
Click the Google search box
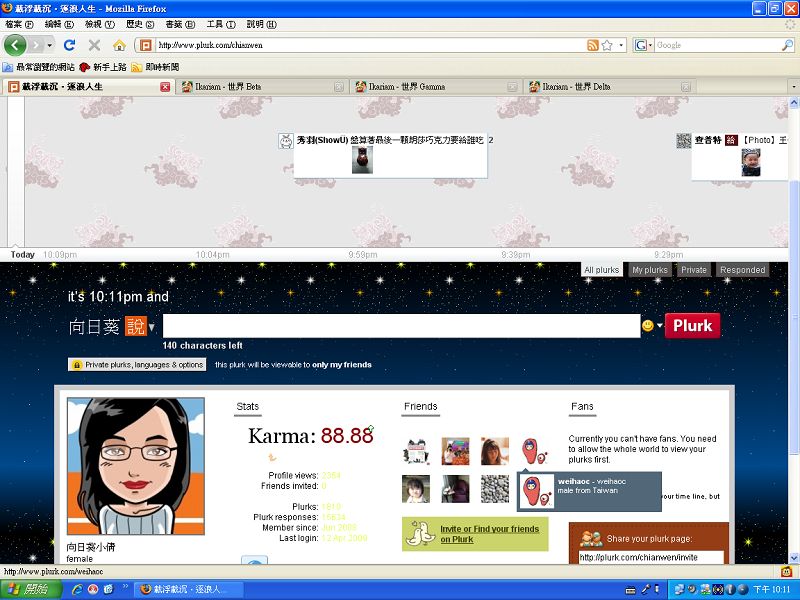(x=717, y=45)
